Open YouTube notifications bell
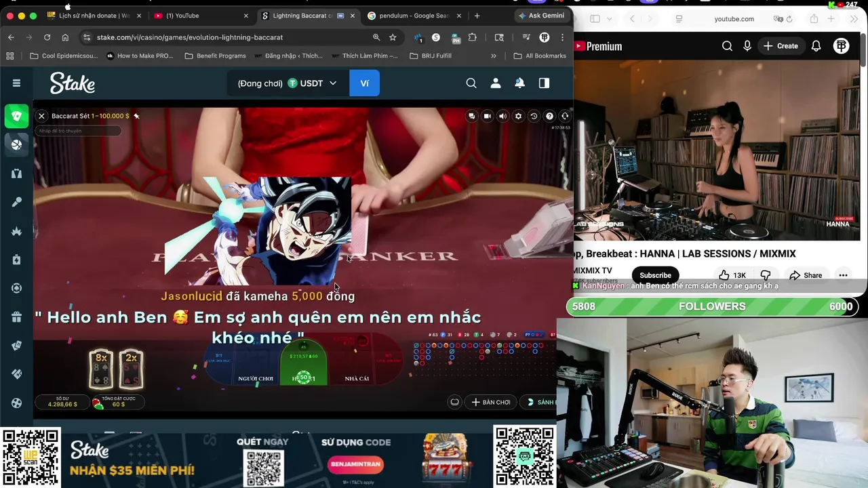868x488 pixels. pos(816,46)
